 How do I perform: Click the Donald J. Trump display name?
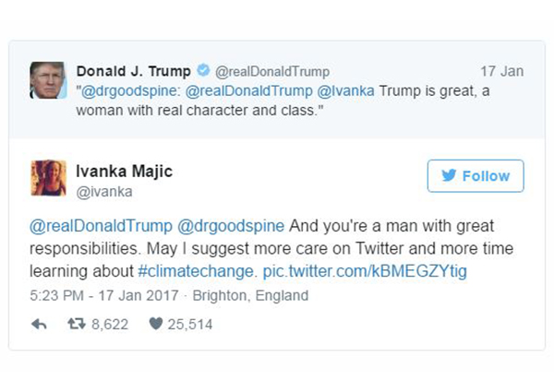[x=133, y=71]
